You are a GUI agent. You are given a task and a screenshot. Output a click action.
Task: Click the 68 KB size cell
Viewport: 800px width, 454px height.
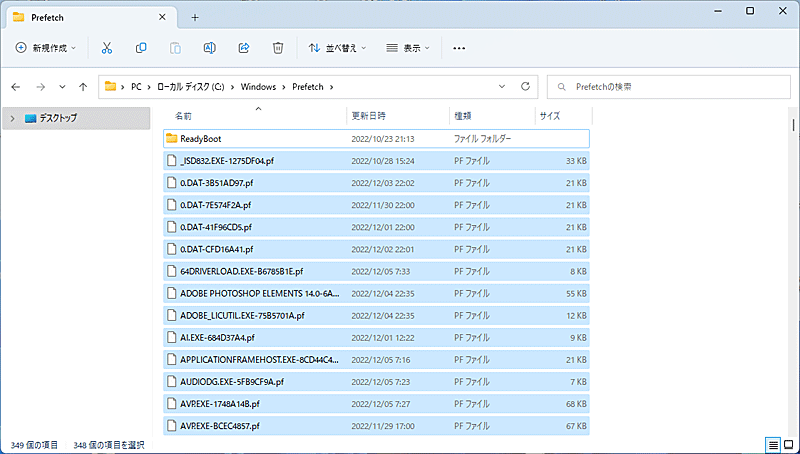point(576,404)
